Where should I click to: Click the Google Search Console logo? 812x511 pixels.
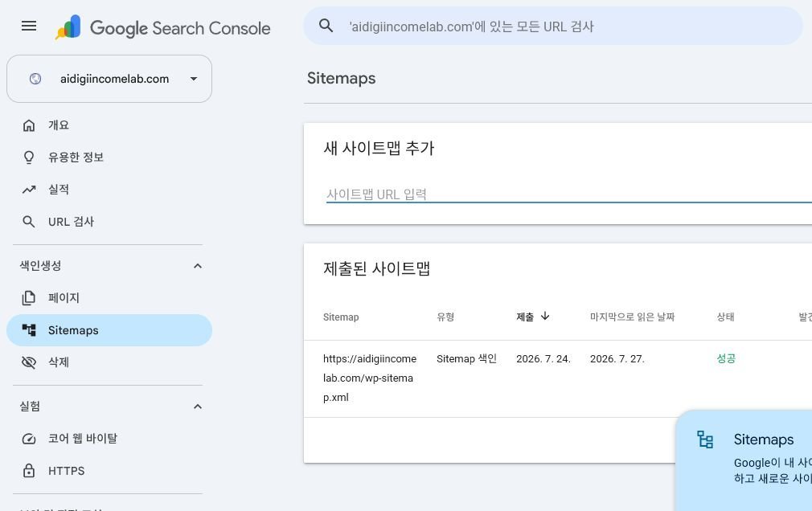[162, 27]
